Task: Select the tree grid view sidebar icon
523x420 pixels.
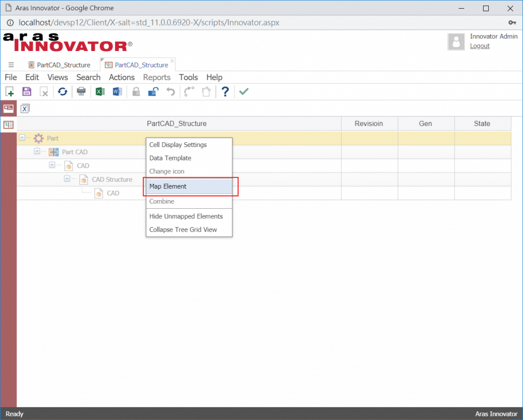Action: [8, 125]
